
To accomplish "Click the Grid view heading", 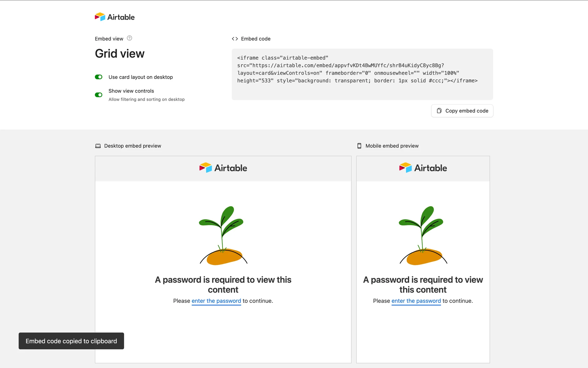I will [120, 54].
